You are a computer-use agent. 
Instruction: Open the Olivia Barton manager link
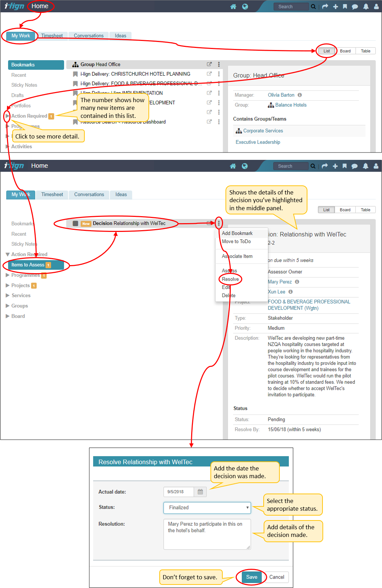pyautogui.click(x=281, y=95)
